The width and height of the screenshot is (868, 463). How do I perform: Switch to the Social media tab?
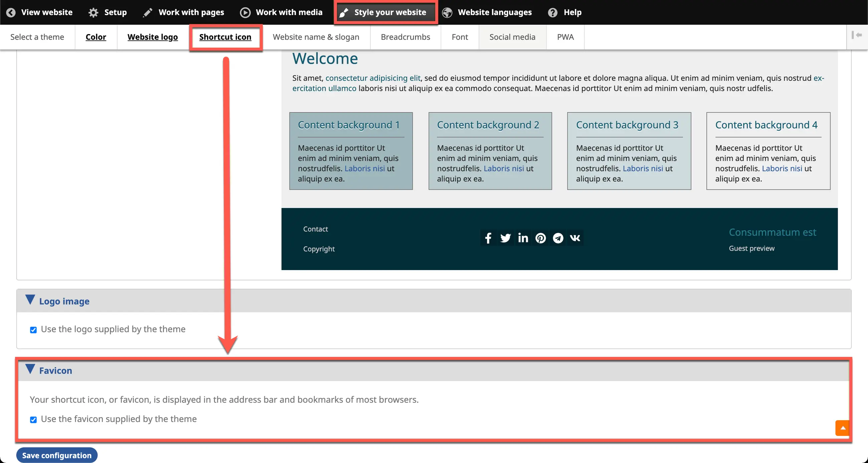coord(512,37)
